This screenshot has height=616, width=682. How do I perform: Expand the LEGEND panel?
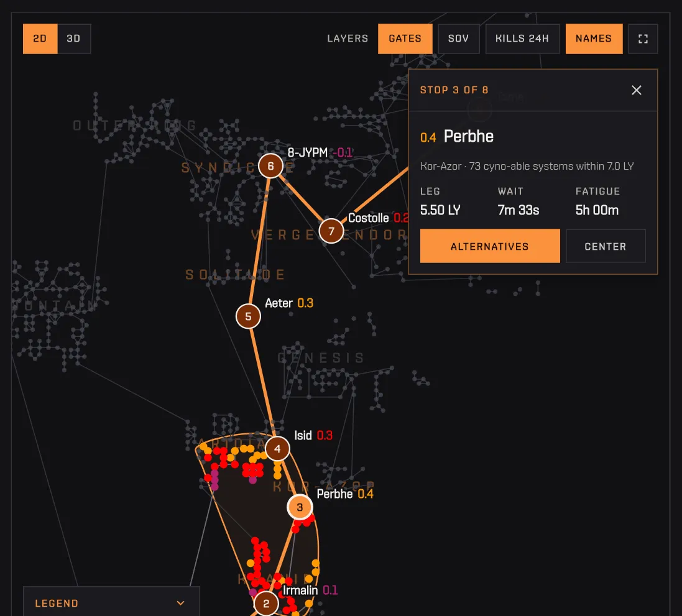(111, 603)
